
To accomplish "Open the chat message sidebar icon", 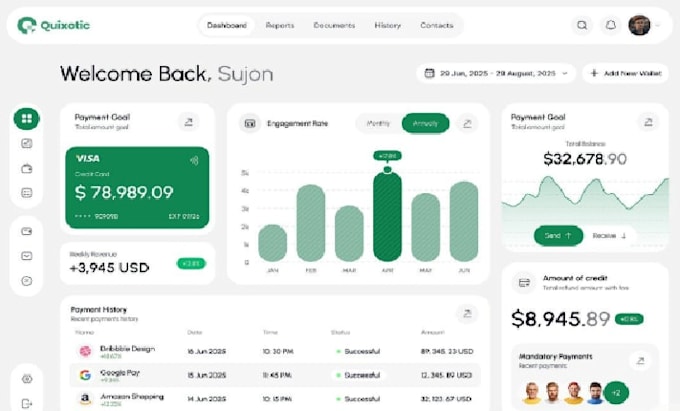I will [x=26, y=281].
